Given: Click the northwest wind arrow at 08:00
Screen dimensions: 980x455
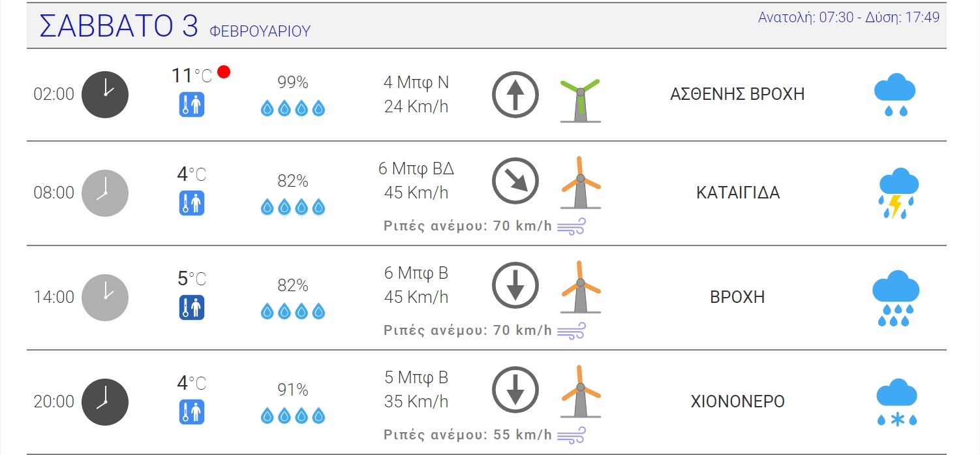Looking at the screenshot, I should [515, 181].
